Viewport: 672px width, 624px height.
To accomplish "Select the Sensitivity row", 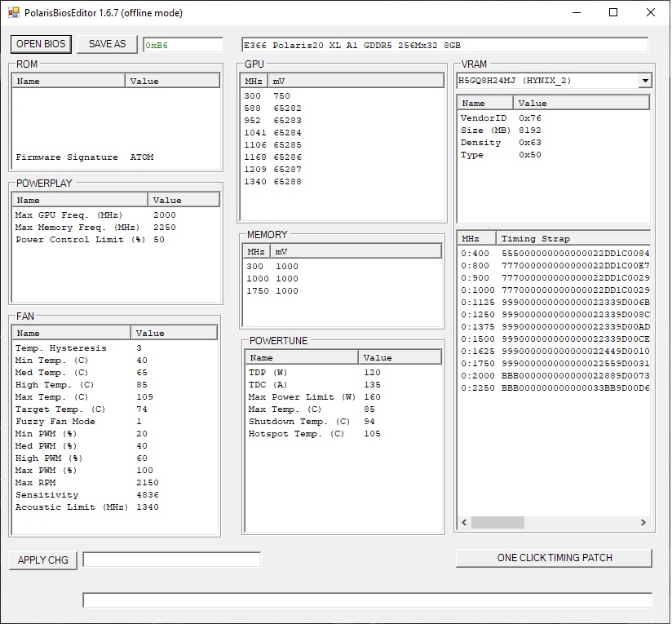I will tap(114, 494).
